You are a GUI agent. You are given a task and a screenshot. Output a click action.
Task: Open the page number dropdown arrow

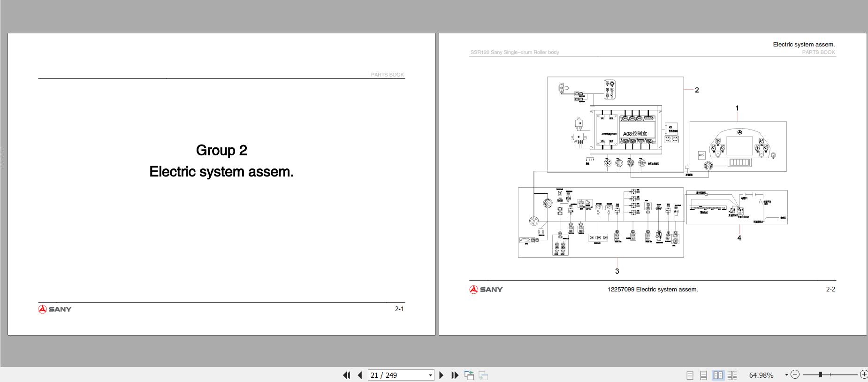click(x=430, y=375)
